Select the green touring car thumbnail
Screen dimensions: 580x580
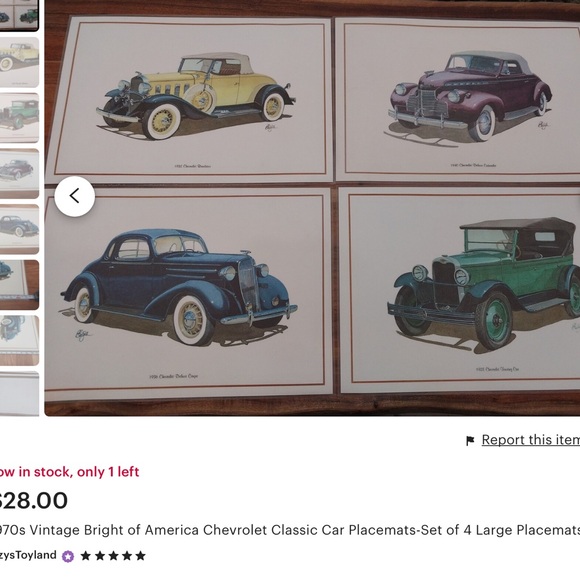click(19, 118)
